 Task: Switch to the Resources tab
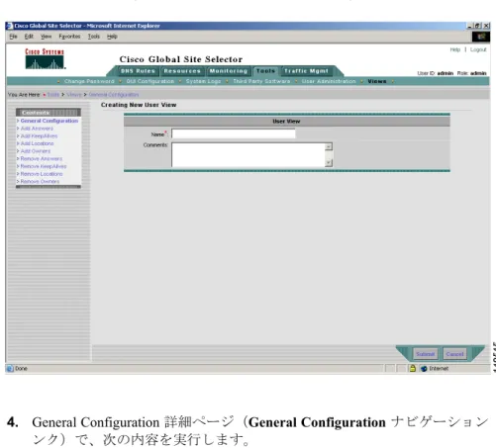tap(182, 71)
